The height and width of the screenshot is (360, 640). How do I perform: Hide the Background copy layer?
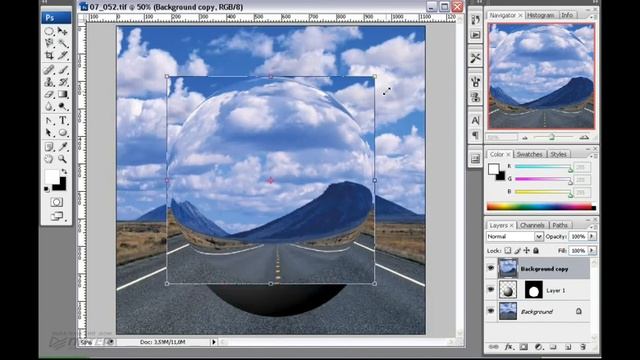[x=491, y=268]
